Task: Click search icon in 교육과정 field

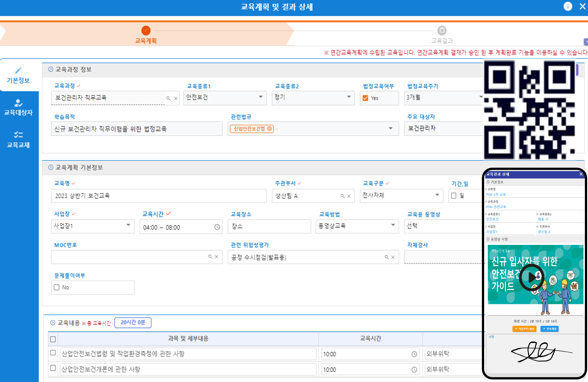Action: (x=168, y=98)
